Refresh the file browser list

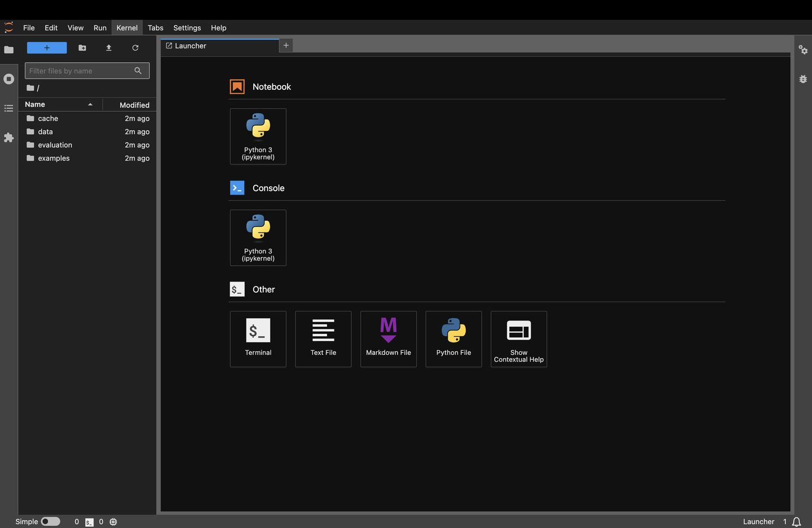[135, 48]
